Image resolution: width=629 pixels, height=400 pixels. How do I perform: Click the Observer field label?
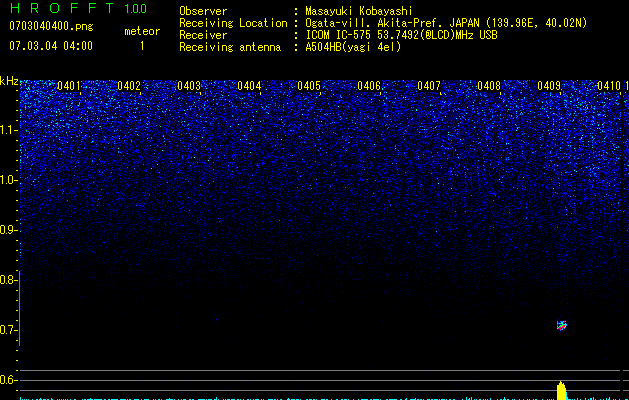[x=203, y=11]
